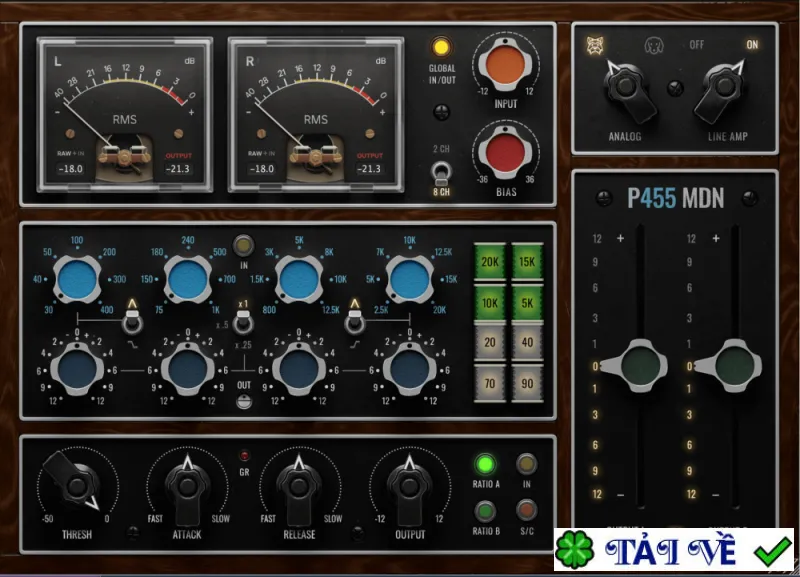
Task: Flip the x1 frequency multiplier switch
Action: (x=243, y=322)
